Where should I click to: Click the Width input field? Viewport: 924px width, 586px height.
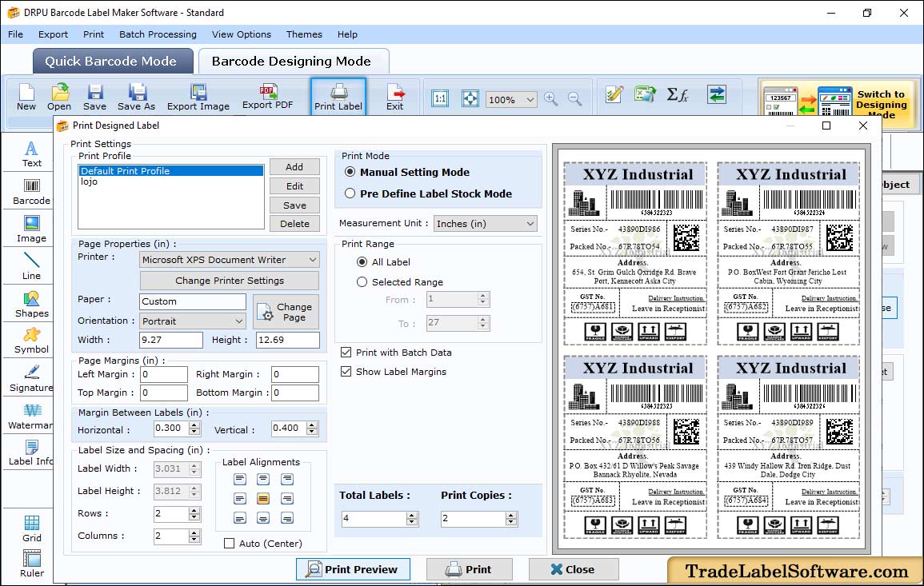pos(171,340)
